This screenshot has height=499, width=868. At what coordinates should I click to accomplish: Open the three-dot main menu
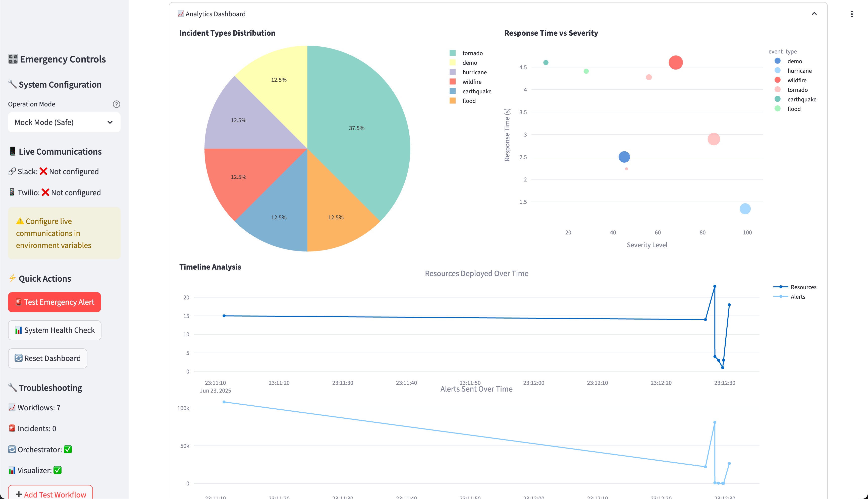(851, 14)
